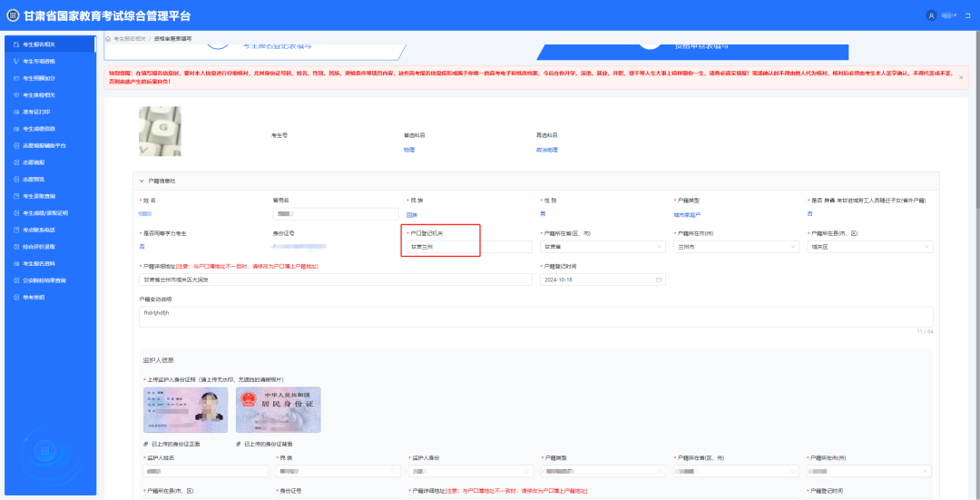Click the 考生报名相关 breadcrumb link
Image resolution: width=980 pixels, height=500 pixels.
point(130,39)
